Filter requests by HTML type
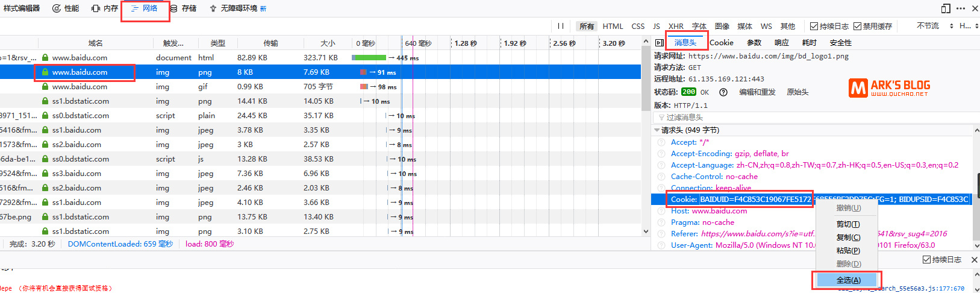Viewport: 980px width, 293px height. click(613, 27)
